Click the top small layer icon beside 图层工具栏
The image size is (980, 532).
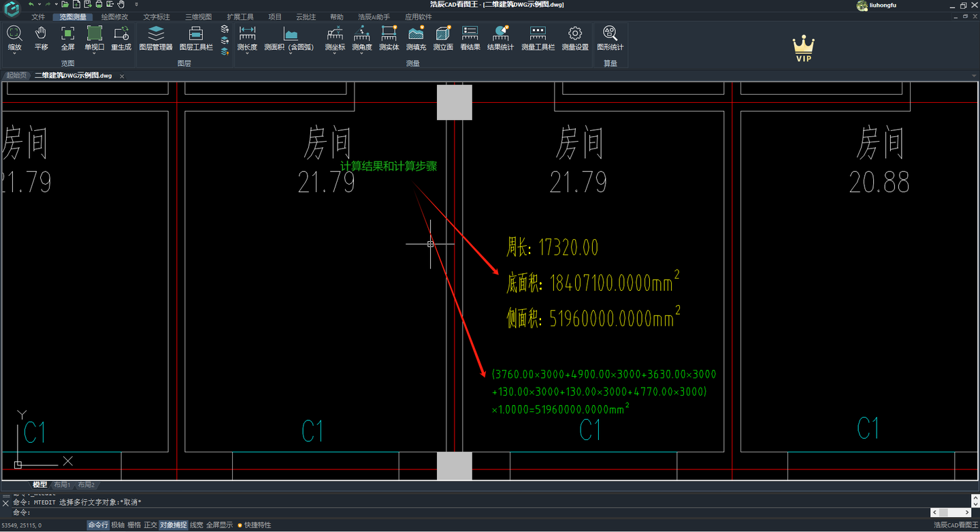pos(225,29)
